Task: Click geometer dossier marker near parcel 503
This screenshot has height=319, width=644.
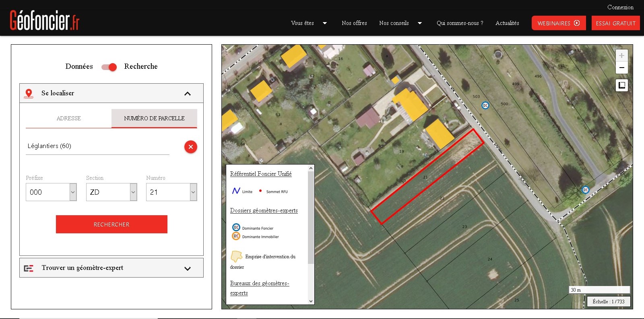Action: tap(485, 105)
